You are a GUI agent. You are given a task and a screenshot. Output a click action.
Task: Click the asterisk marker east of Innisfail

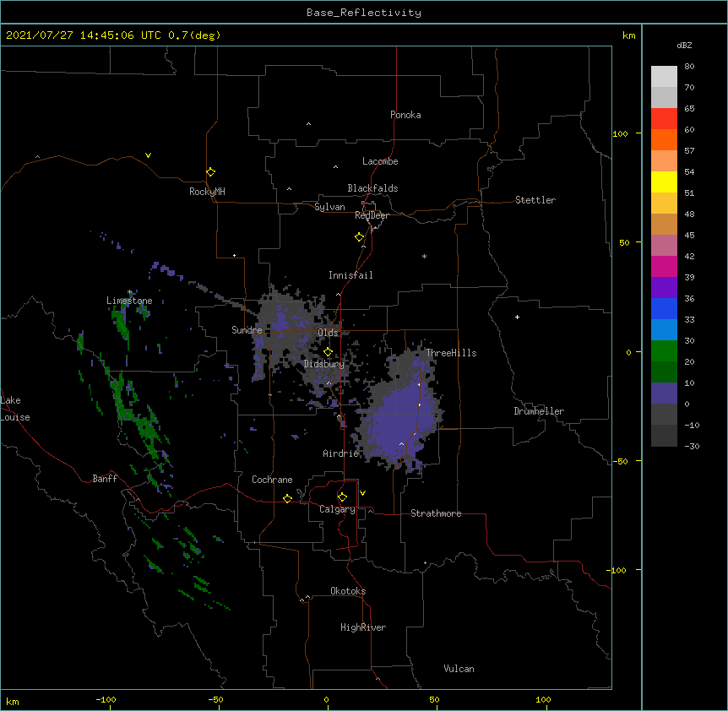tap(424, 256)
